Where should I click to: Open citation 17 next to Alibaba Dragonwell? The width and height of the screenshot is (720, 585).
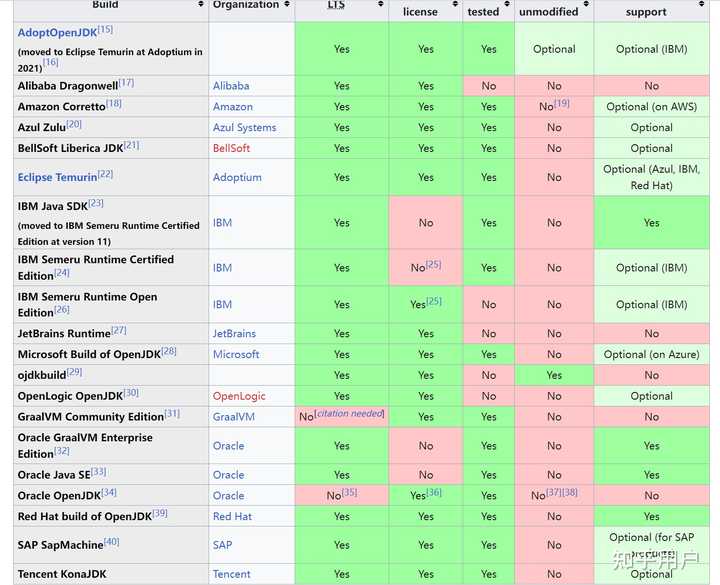(x=126, y=83)
